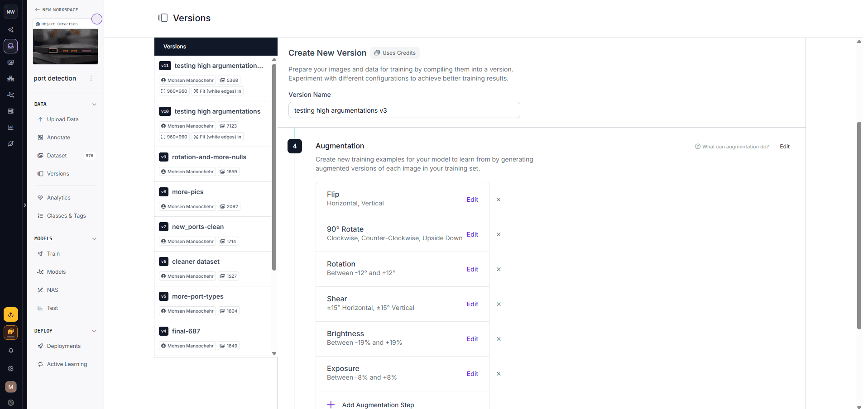
Task: Open the notifications bell icon
Action: coord(11,351)
